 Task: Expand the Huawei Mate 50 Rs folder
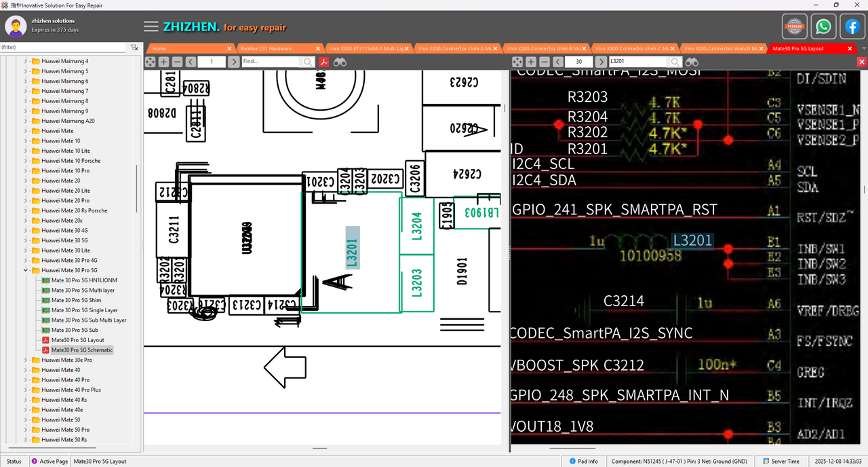click(26, 439)
